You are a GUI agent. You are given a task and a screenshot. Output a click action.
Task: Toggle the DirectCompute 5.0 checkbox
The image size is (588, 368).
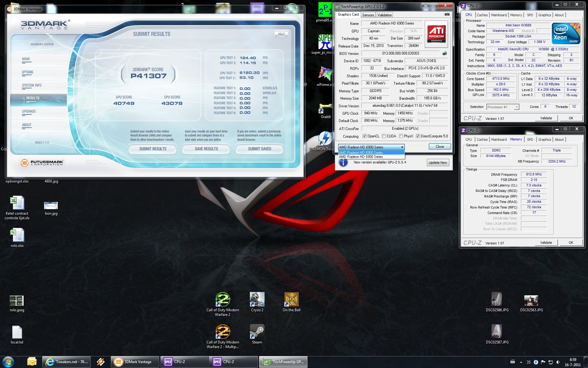click(x=418, y=136)
